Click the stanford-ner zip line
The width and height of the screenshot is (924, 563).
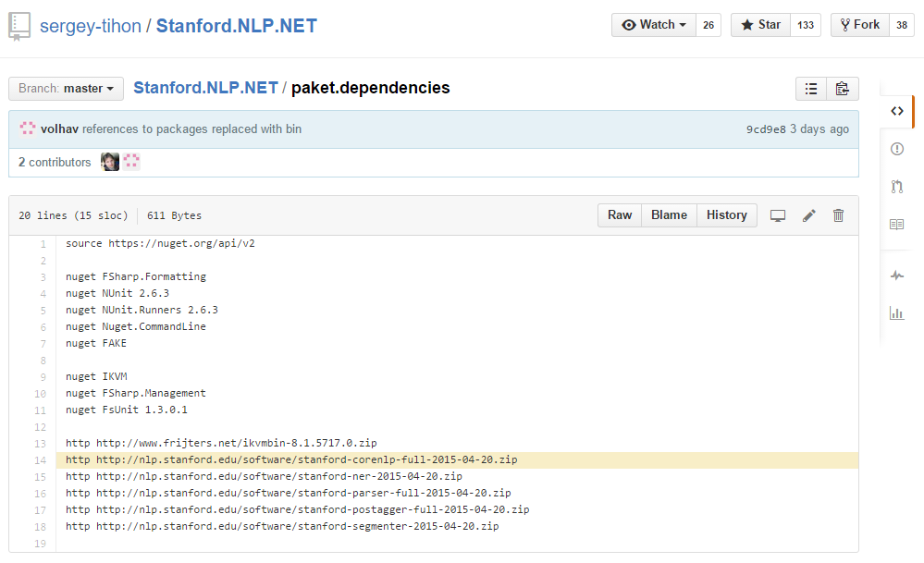(264, 476)
